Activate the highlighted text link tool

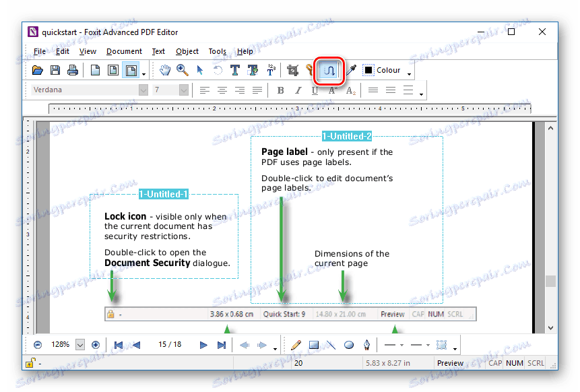pyautogui.click(x=329, y=70)
